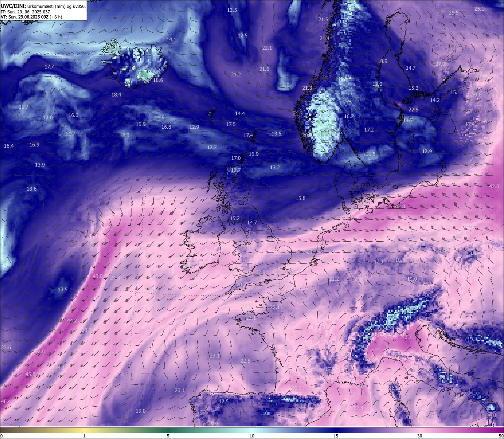504x439 pixels.
Task: Click the legend scale label 10
Action: (x=252, y=436)
